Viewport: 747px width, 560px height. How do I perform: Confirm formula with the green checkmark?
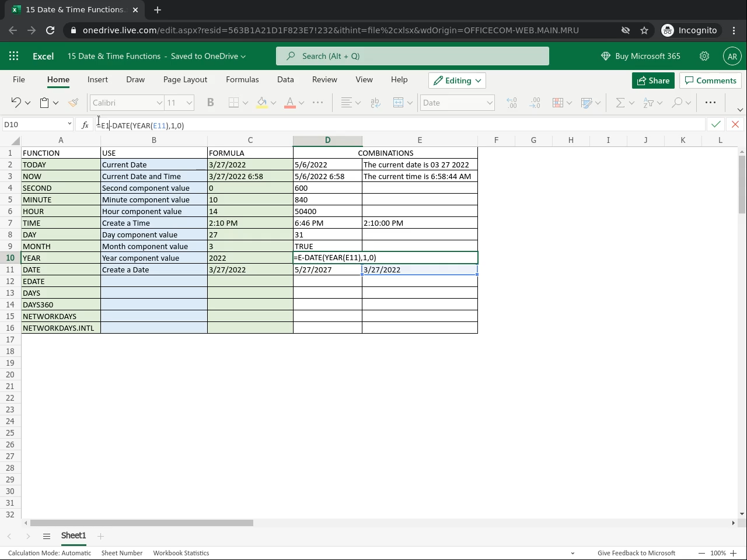pyautogui.click(x=715, y=124)
